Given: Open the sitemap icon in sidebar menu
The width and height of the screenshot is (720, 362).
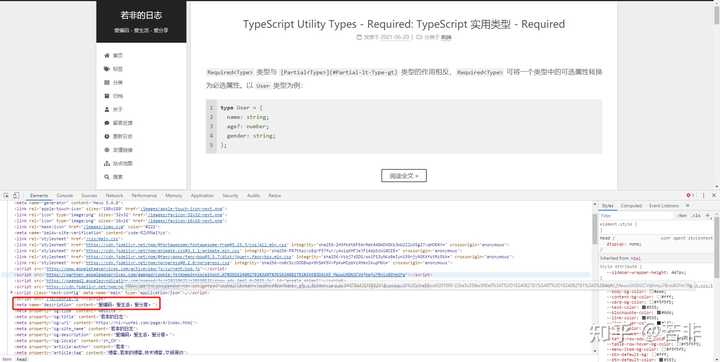Looking at the screenshot, I should (107, 164).
